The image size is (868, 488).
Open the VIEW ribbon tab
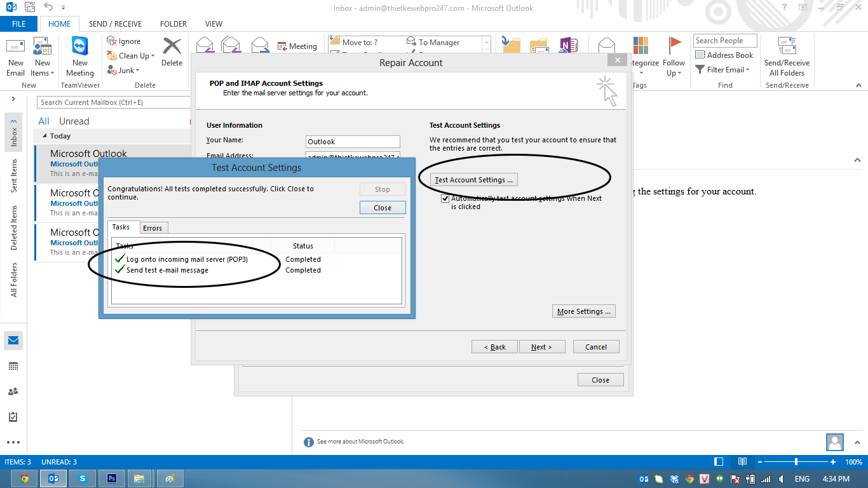click(214, 24)
